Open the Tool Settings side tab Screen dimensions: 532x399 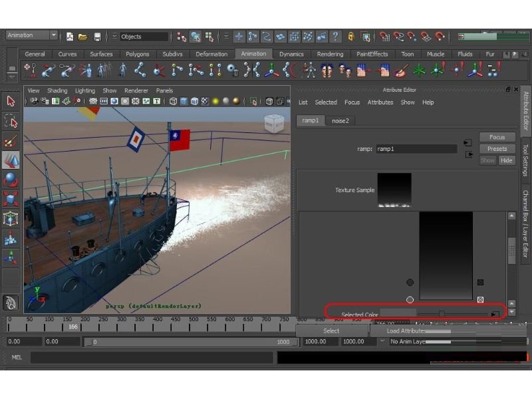pos(525,161)
